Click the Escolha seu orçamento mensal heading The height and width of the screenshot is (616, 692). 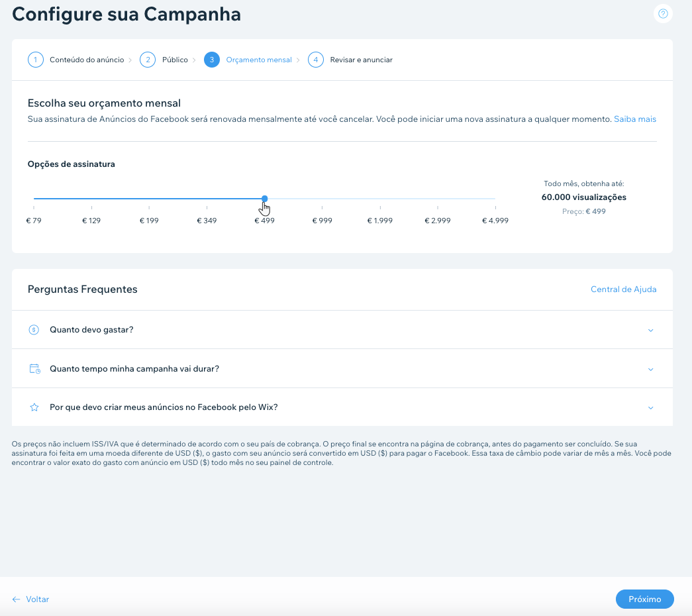tap(104, 103)
